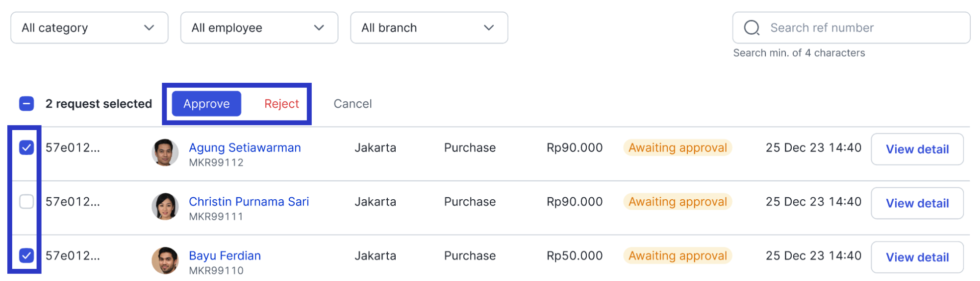
Task: Check Christin Purnama Sari's request checkbox
Action: point(26,201)
